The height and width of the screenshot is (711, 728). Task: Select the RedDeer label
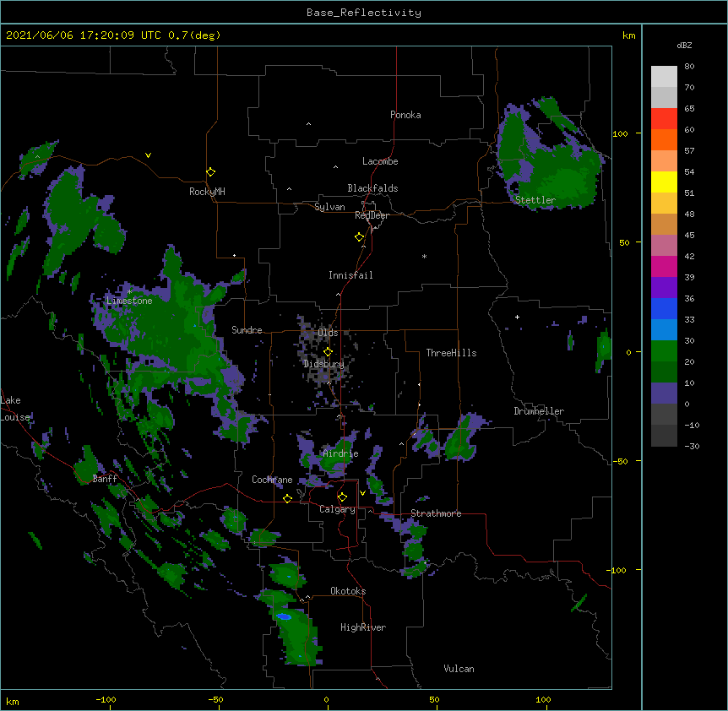click(372, 215)
